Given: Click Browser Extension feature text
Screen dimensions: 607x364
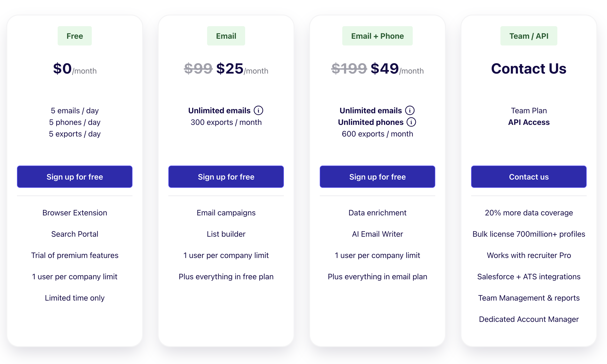Looking at the screenshot, I should tap(75, 213).
